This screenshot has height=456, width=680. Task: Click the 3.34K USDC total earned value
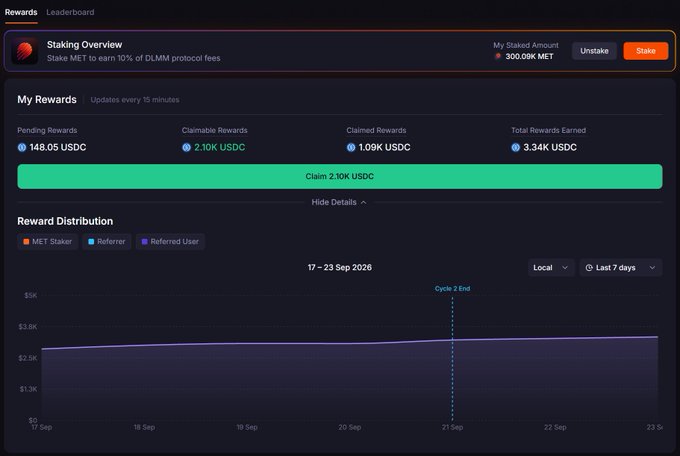tap(550, 148)
